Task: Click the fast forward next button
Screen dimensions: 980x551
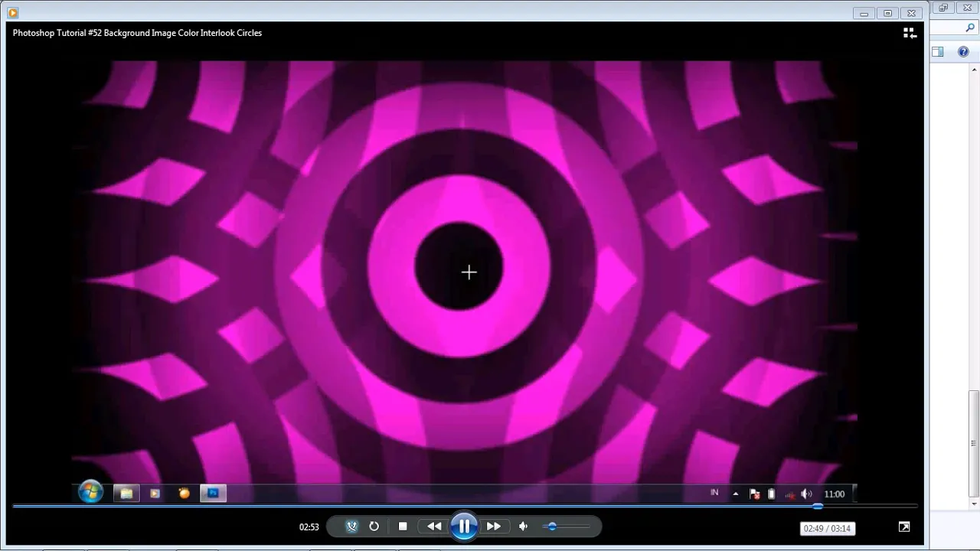Action: pos(494,527)
